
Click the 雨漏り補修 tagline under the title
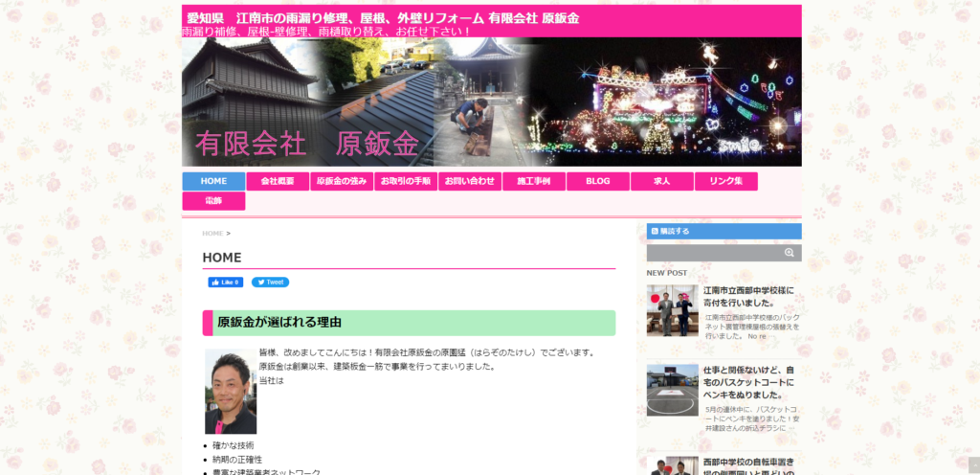click(325, 32)
